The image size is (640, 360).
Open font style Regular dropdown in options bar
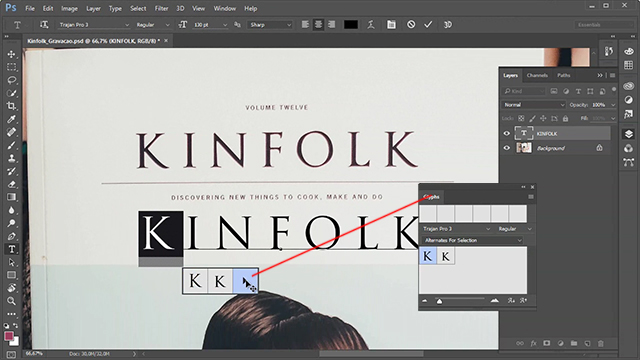(153, 25)
